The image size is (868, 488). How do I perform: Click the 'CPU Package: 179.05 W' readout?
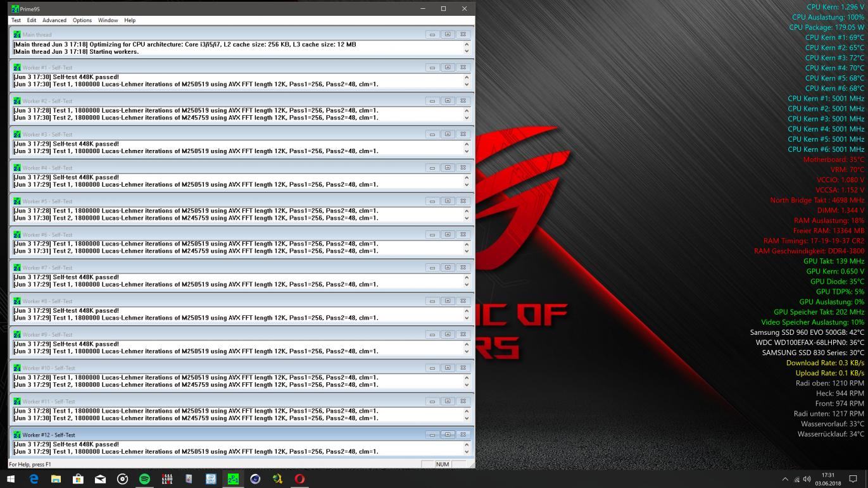pos(826,27)
